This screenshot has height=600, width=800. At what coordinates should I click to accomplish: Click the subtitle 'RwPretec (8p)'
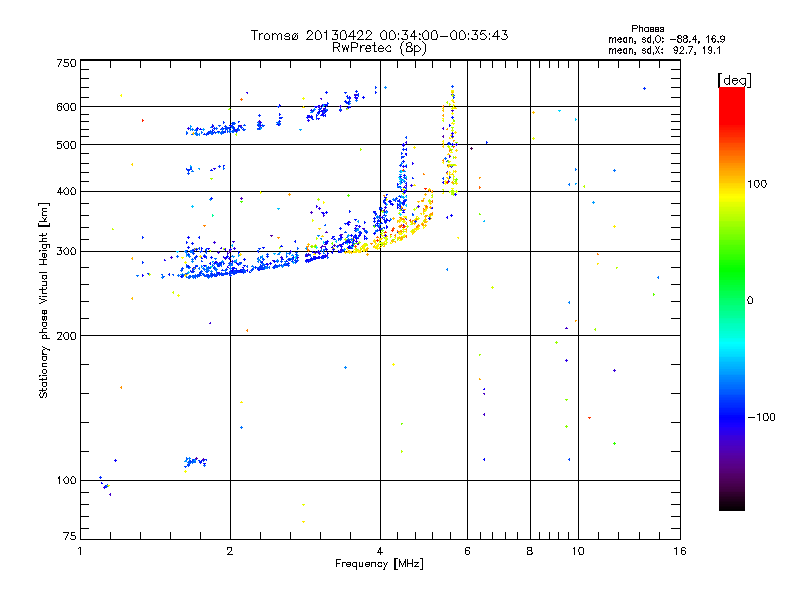[379, 48]
